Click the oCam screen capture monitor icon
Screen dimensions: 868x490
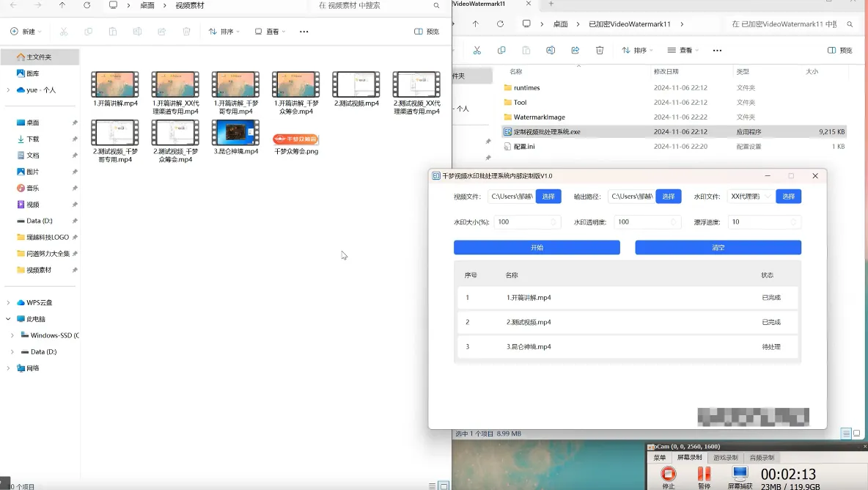[740, 475]
